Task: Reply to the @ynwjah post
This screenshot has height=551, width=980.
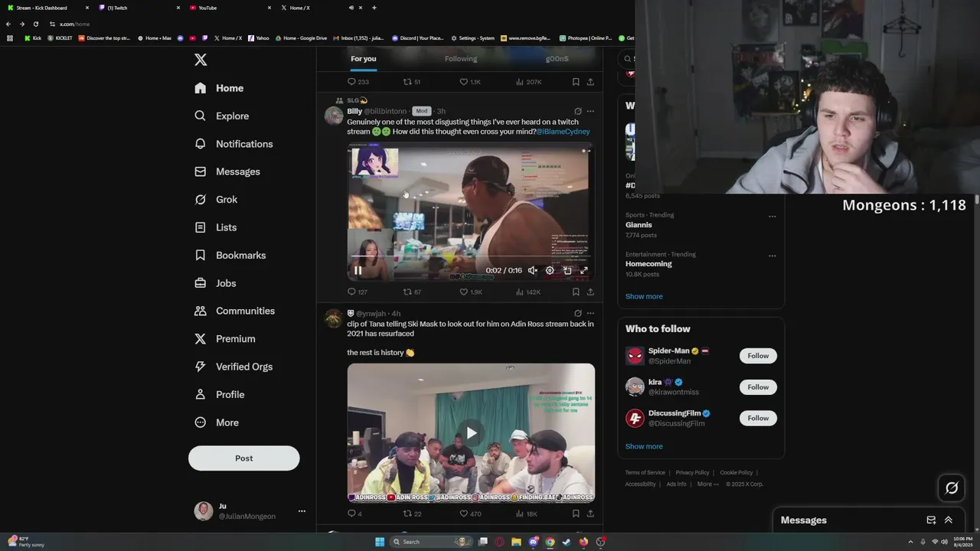Action: point(354,514)
